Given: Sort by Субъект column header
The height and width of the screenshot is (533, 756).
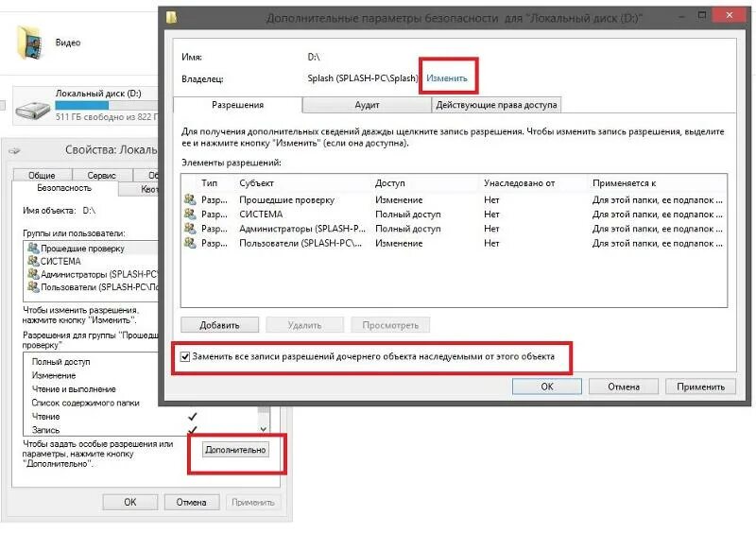Looking at the screenshot, I should 256,183.
